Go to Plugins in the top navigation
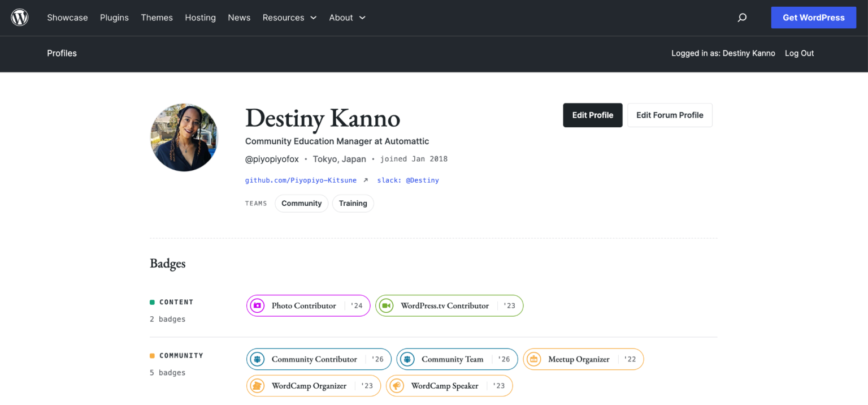This screenshot has height=405, width=868. coord(114,18)
